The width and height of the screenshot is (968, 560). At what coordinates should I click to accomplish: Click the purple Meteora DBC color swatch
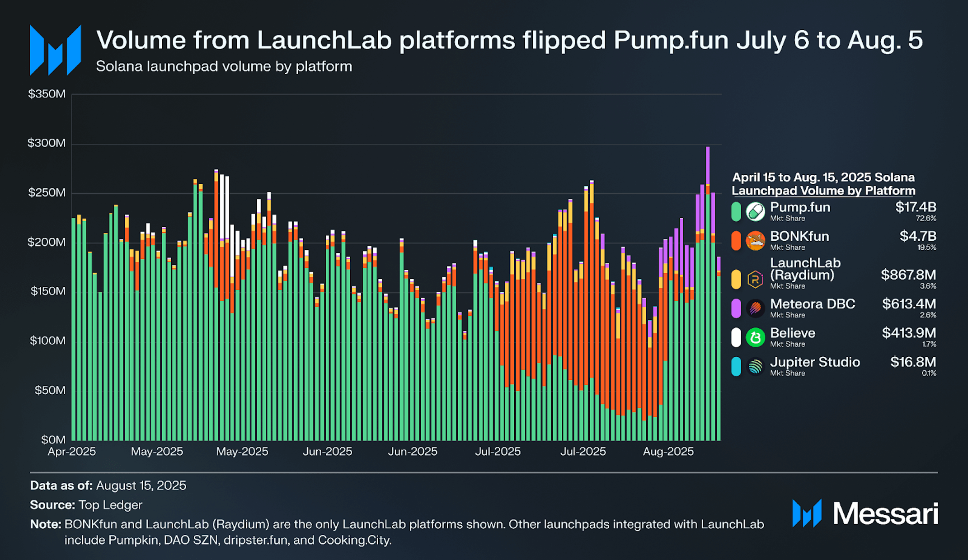coord(736,308)
